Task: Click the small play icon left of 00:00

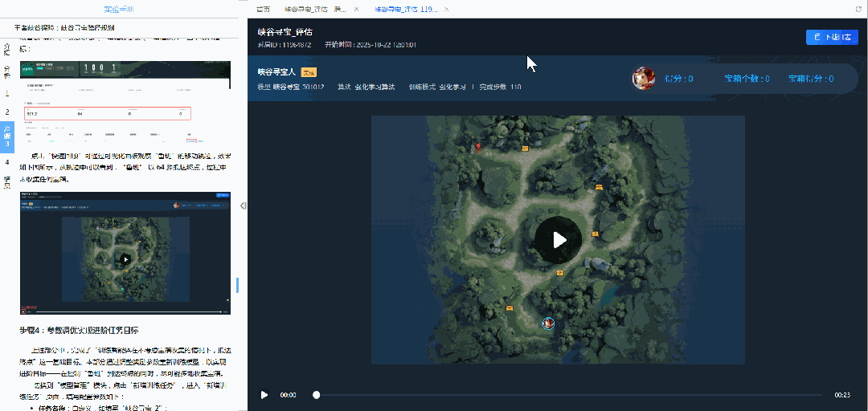Action: point(264,395)
